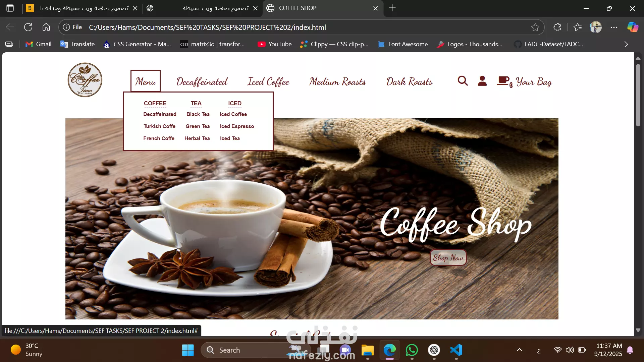Open Copilot icon in browser toolbar
Screen dimensions: 644x362
633,27
